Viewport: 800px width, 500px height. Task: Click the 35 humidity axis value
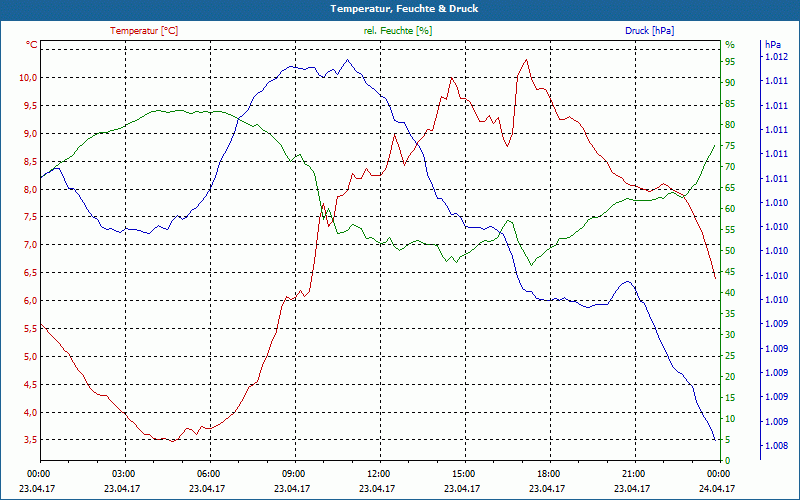point(730,314)
